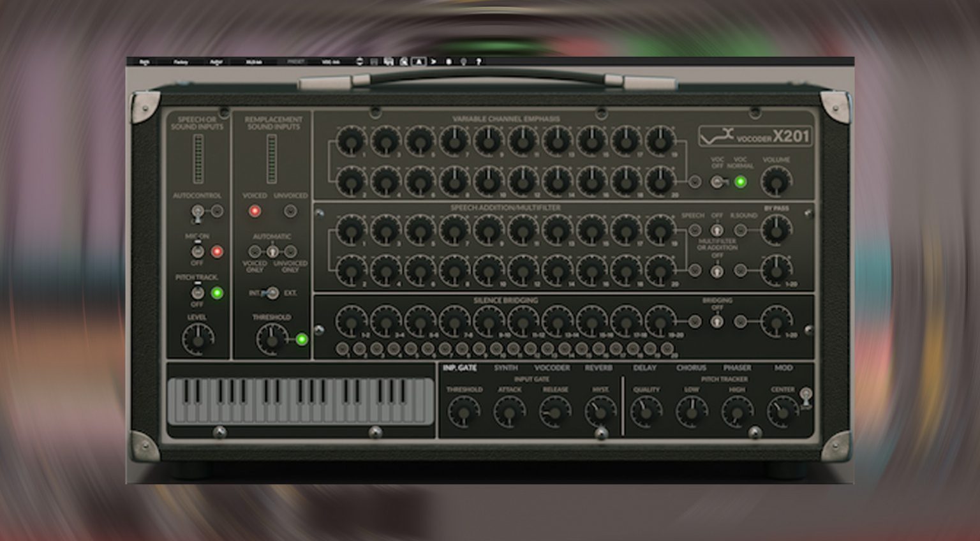Open the preset name field dropdown
The width and height of the screenshot is (980, 541).
[332, 62]
